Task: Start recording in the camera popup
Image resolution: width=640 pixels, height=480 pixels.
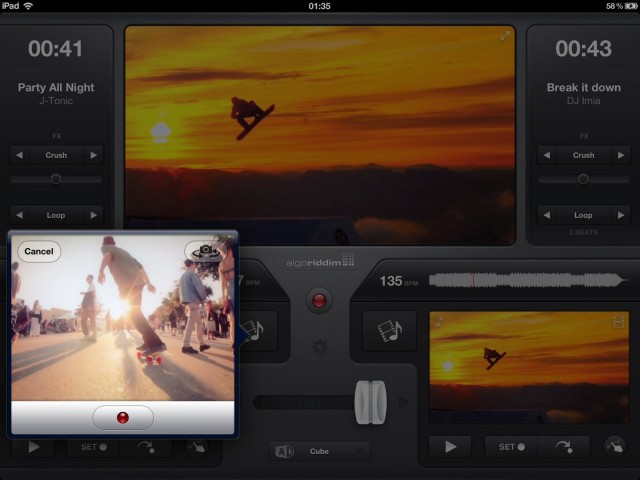Action: point(122,417)
